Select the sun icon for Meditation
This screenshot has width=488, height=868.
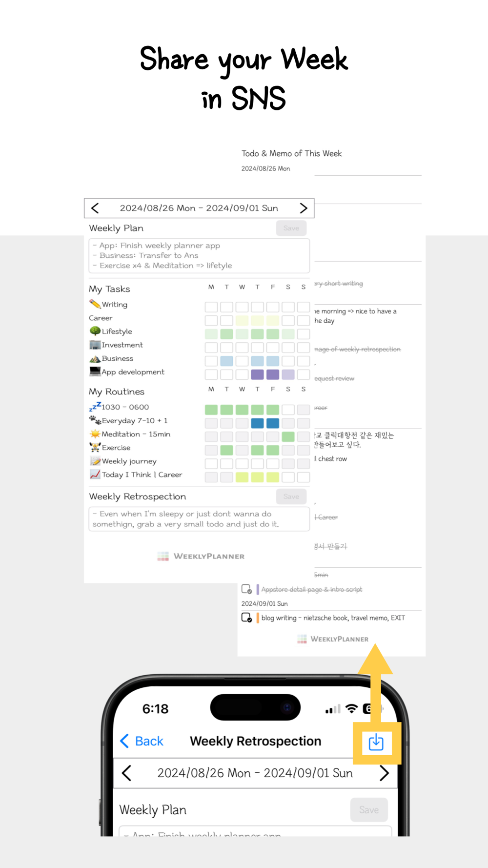pyautogui.click(x=95, y=434)
